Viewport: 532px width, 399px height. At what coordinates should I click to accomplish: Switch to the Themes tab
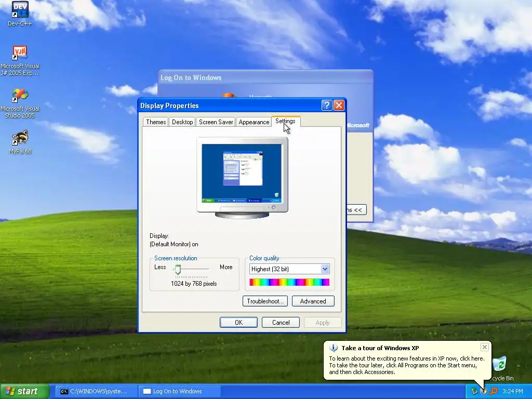pos(156,122)
